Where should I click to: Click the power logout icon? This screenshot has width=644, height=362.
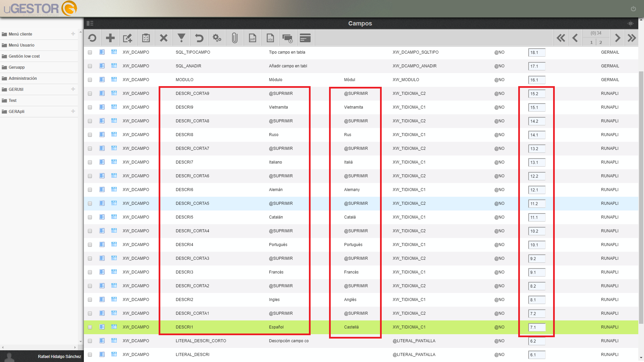pos(633,9)
